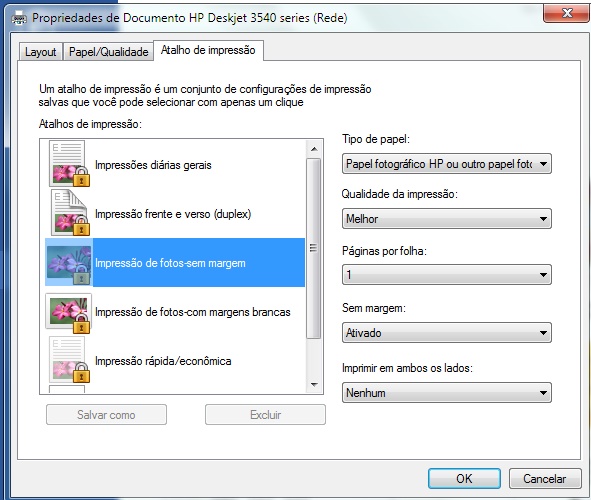Switch to the Papel/Qualidade tab

(x=109, y=52)
